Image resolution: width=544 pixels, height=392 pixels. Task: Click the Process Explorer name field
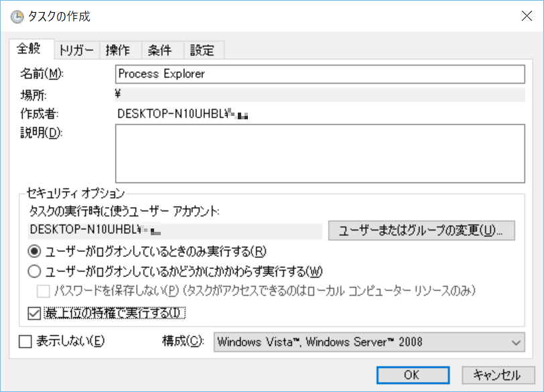[320, 74]
